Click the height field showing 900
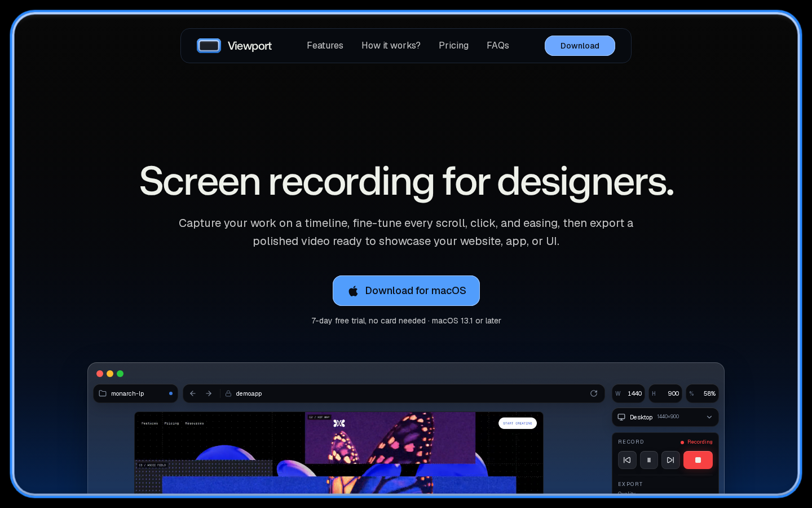Viewport: 812px width, 508px height. [665, 393]
